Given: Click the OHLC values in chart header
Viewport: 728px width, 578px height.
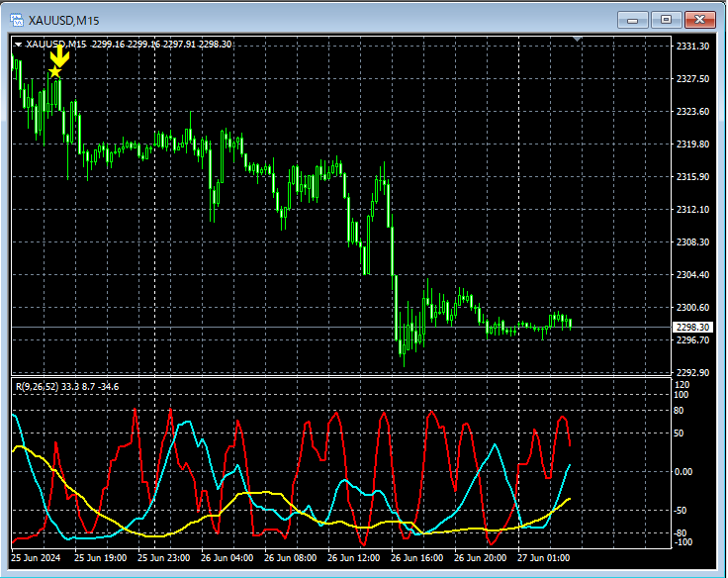Looking at the screenshot, I should [x=161, y=45].
